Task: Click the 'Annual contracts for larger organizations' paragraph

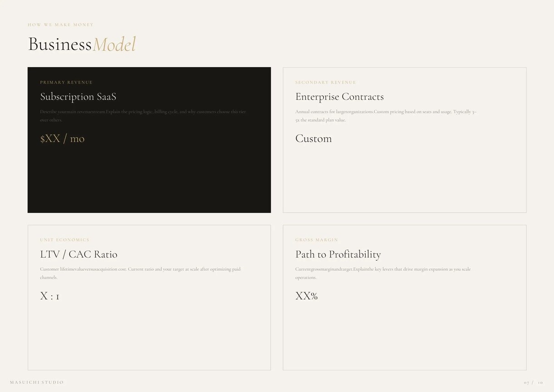Action: pos(386,116)
